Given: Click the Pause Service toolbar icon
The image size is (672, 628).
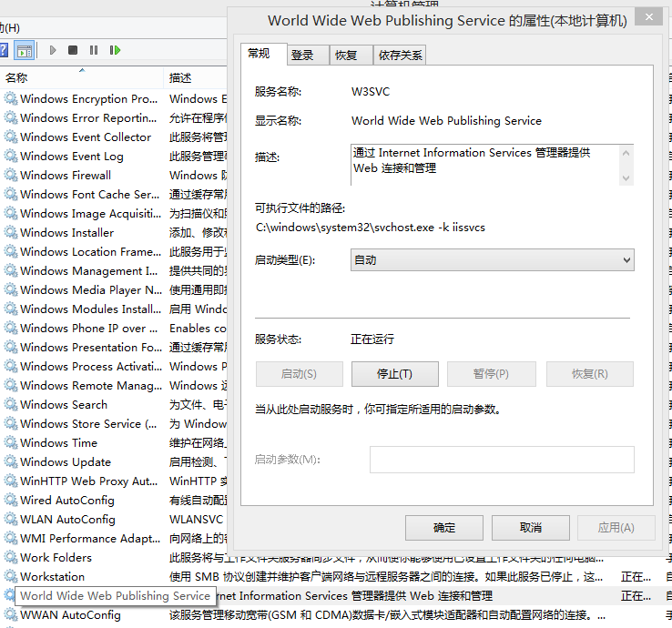Looking at the screenshot, I should pyautogui.click(x=94, y=50).
